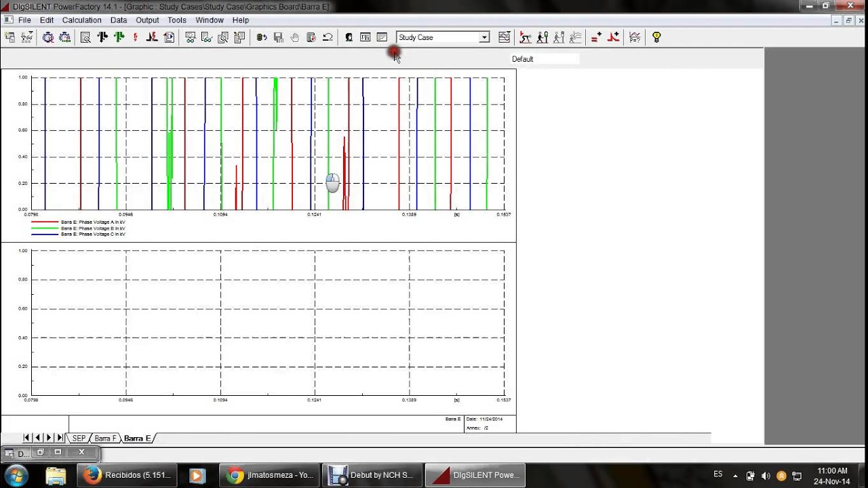Open the File menu
The height and width of the screenshot is (488, 868).
pos(24,20)
